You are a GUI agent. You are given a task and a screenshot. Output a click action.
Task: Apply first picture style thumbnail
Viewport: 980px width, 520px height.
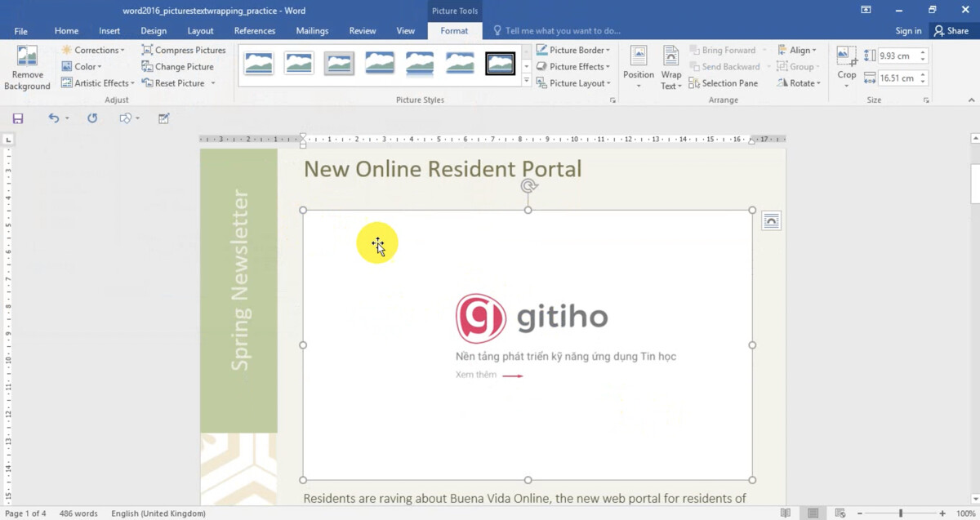259,63
